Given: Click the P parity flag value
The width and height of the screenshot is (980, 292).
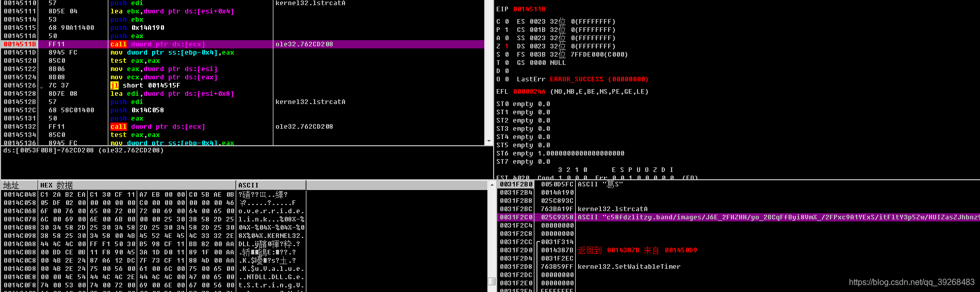Looking at the screenshot, I should pyautogui.click(x=507, y=30).
